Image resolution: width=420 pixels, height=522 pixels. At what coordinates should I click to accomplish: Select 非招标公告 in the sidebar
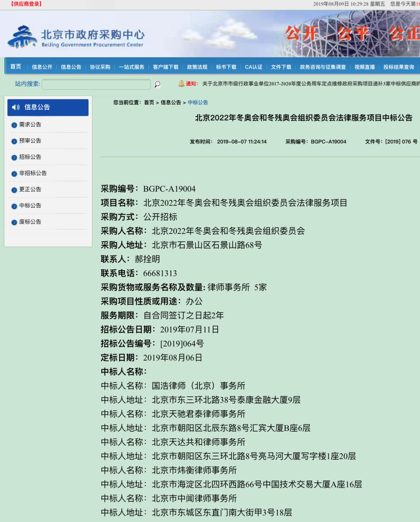33,173
